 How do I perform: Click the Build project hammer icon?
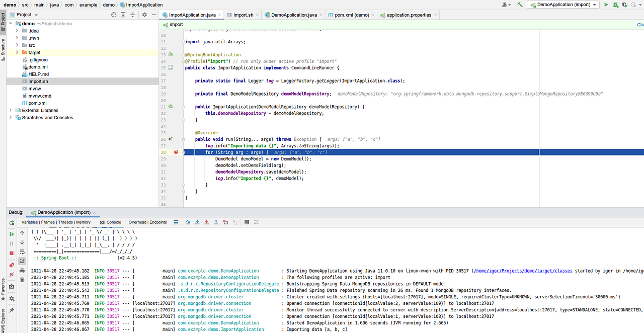coord(520,5)
